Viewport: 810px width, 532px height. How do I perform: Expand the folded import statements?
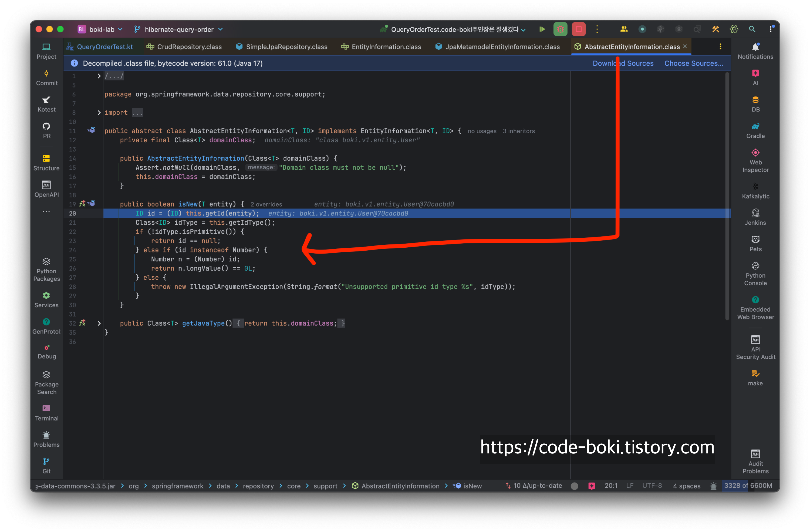99,113
